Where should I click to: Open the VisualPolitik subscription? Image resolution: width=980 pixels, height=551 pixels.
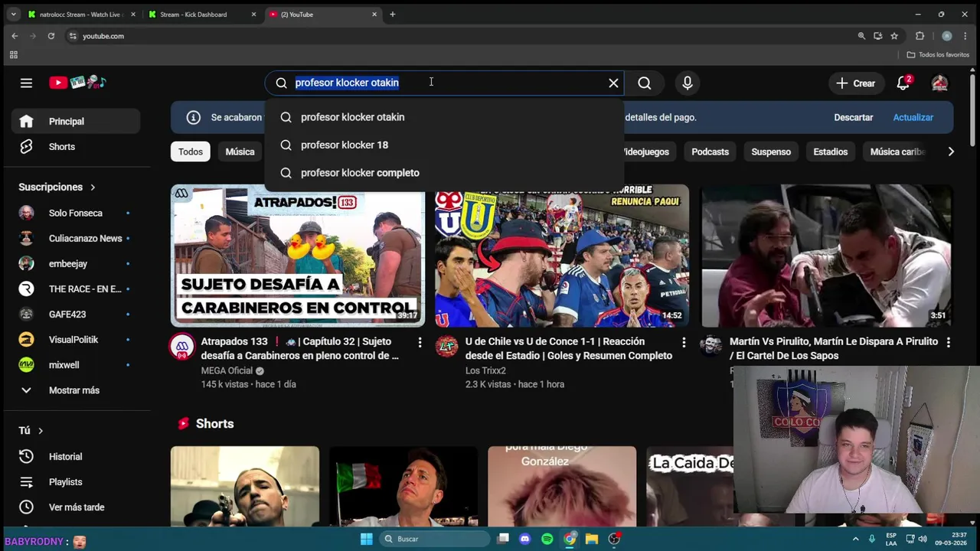(x=76, y=339)
